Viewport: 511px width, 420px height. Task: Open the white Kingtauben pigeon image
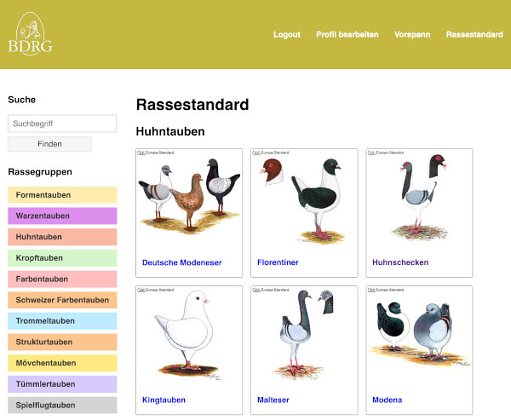(189, 333)
